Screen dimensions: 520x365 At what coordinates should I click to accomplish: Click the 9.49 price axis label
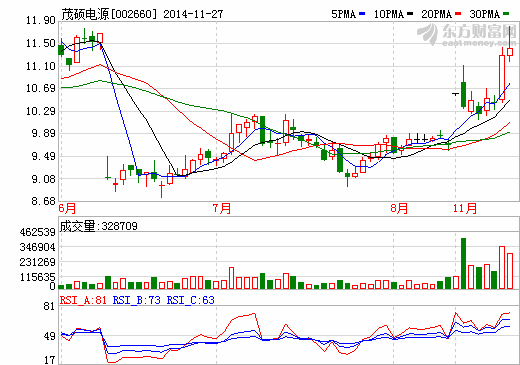[43, 156]
